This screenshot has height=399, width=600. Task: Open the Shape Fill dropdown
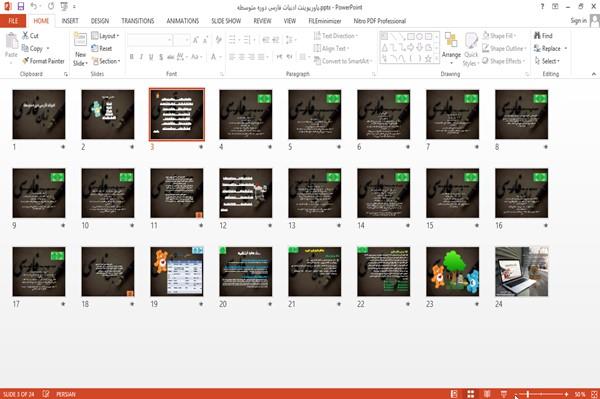coord(499,36)
